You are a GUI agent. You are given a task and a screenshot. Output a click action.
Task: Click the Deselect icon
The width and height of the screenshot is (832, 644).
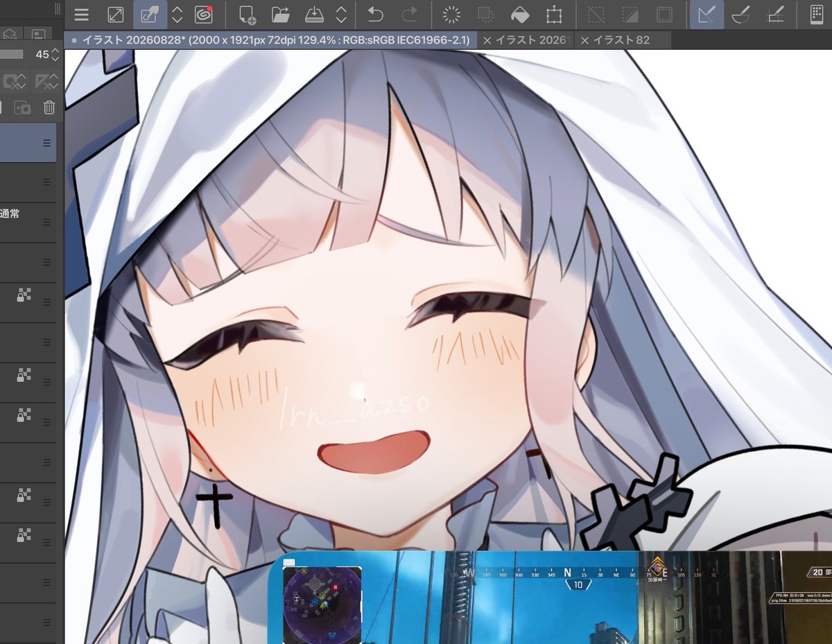pos(596,15)
